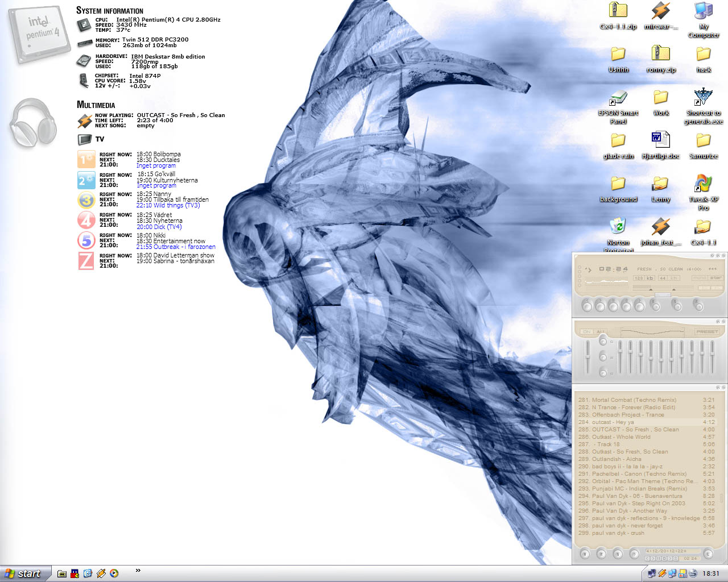Open the equalizer PRESET menu
The width and height of the screenshot is (728, 582).
pos(707,331)
